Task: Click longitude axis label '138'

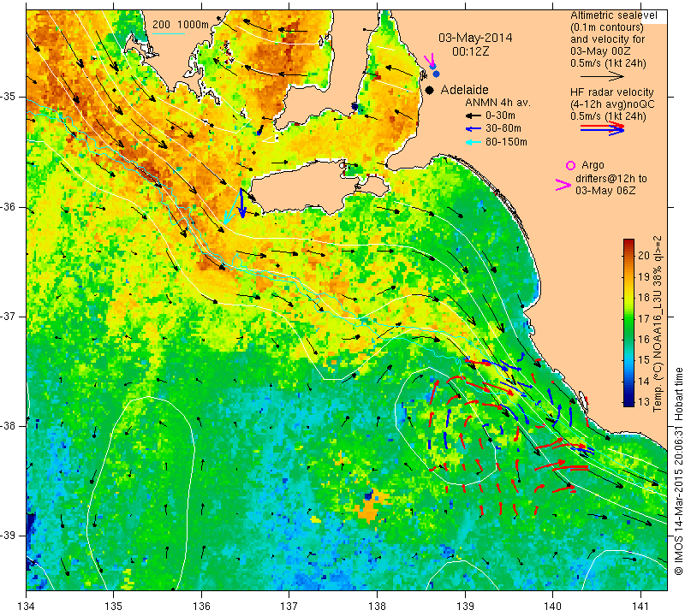Action: pos(377,606)
